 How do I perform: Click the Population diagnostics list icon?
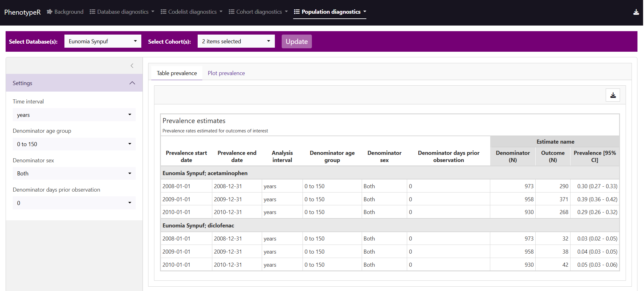297,12
